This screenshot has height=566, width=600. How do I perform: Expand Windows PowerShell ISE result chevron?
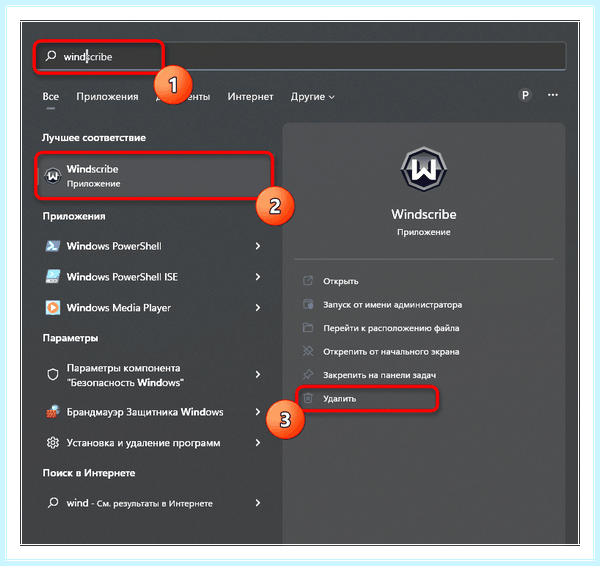[258, 276]
